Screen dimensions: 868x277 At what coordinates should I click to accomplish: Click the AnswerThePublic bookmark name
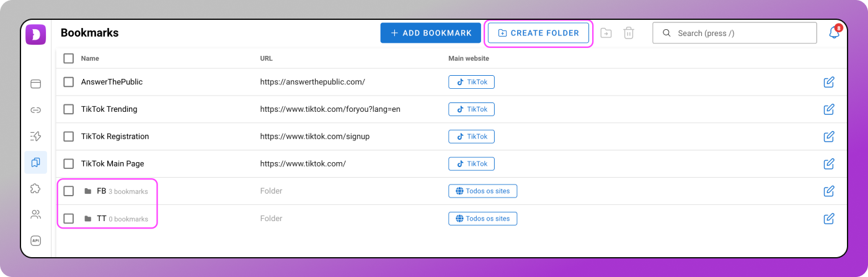coord(112,82)
